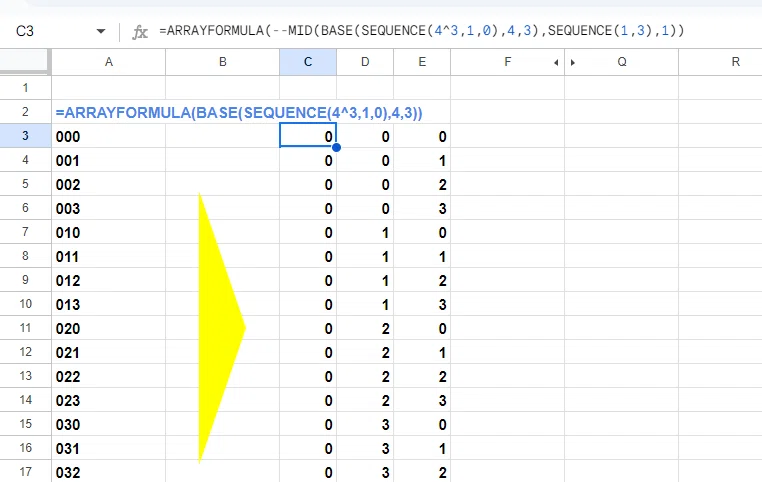Click cell containing 010
This screenshot has width=762, height=482.
tap(108, 232)
